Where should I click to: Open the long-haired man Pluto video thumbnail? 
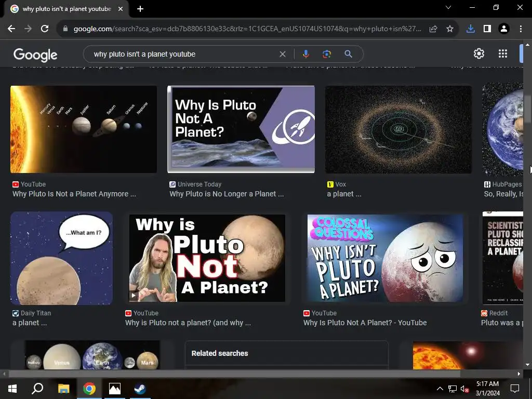click(x=207, y=258)
